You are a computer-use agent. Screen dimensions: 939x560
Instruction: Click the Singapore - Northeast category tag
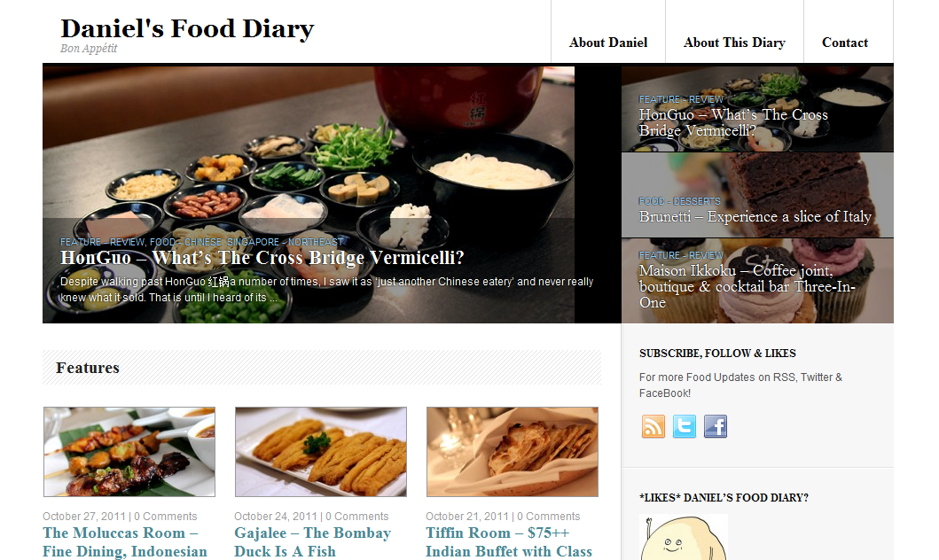click(285, 242)
